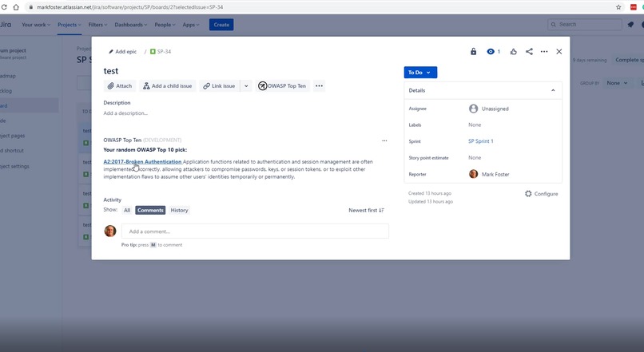Click the browser reload icon
Viewport: 644px width, 352px height.
[4, 7]
